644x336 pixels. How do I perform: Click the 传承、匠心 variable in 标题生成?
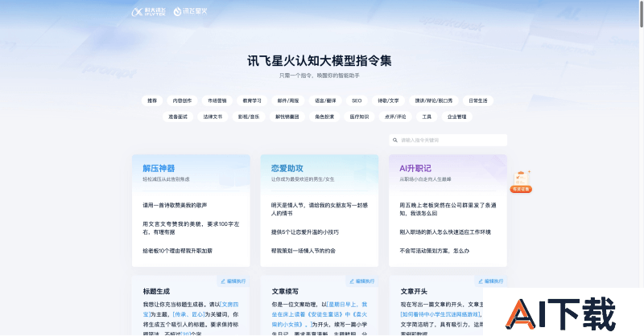click(189, 314)
